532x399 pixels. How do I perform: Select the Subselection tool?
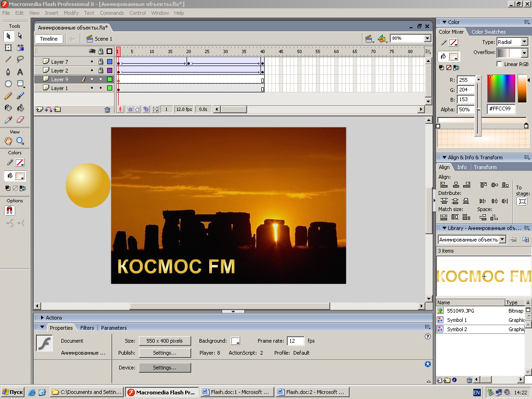20,35
